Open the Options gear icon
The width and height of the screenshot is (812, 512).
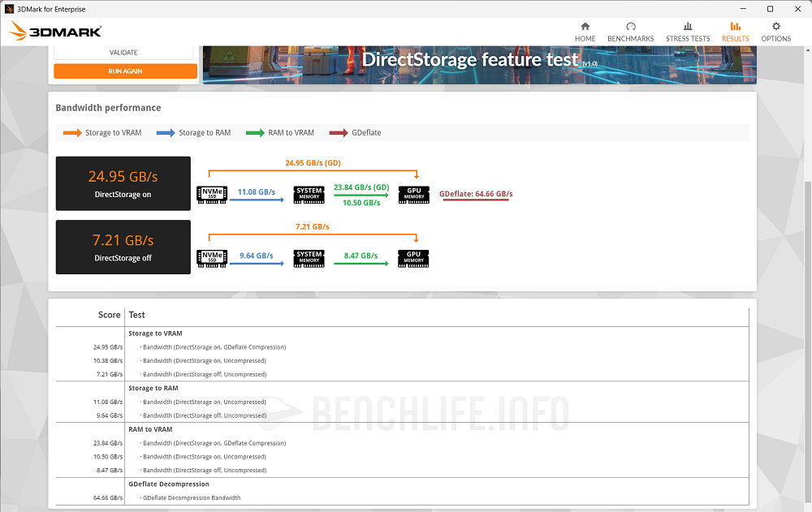pyautogui.click(x=775, y=26)
